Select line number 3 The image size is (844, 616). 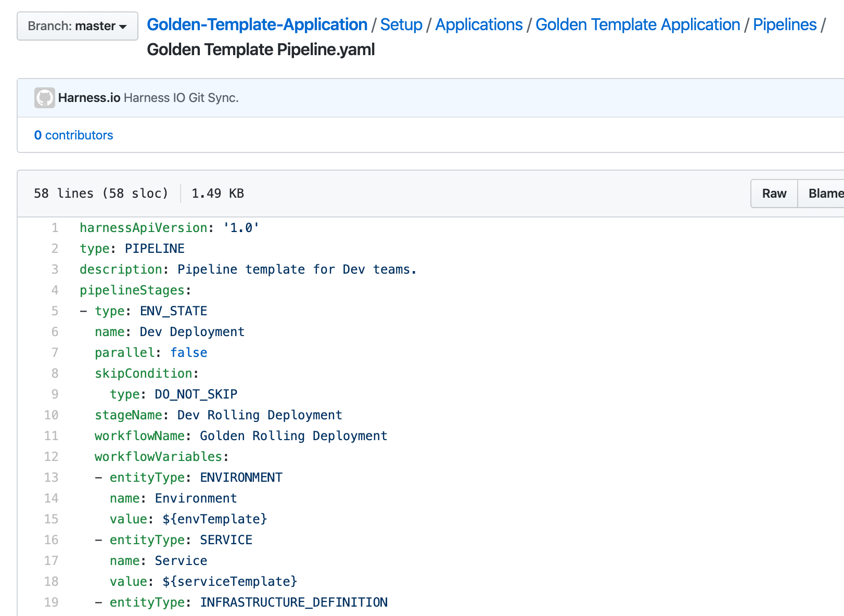tap(55, 269)
